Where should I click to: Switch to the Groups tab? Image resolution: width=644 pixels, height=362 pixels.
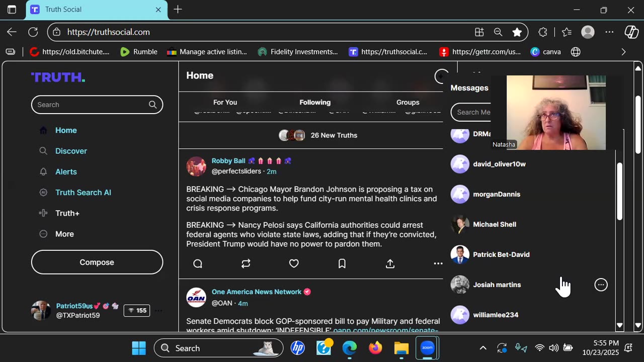pyautogui.click(x=408, y=102)
